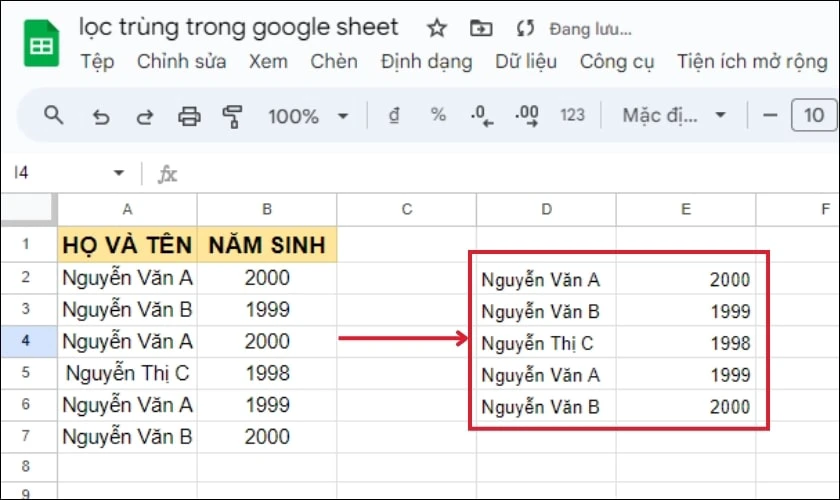Click cell A7 Nguyễn Văn B
This screenshot has height=500, width=840.
coord(127,436)
